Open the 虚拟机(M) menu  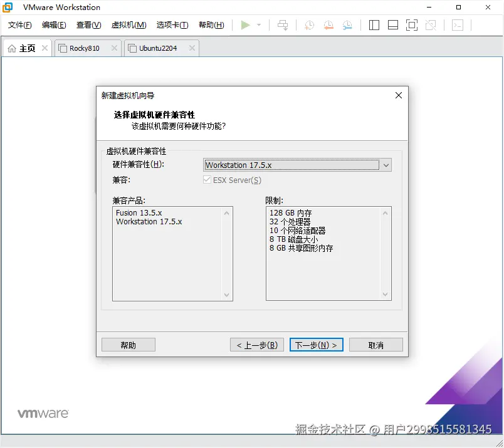coord(129,25)
